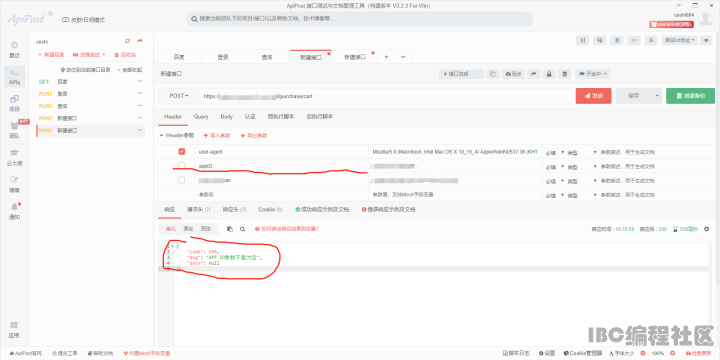The width and height of the screenshot is (720, 360).
Task: Open the 通知 notifications sidebar item
Action: tap(14, 211)
